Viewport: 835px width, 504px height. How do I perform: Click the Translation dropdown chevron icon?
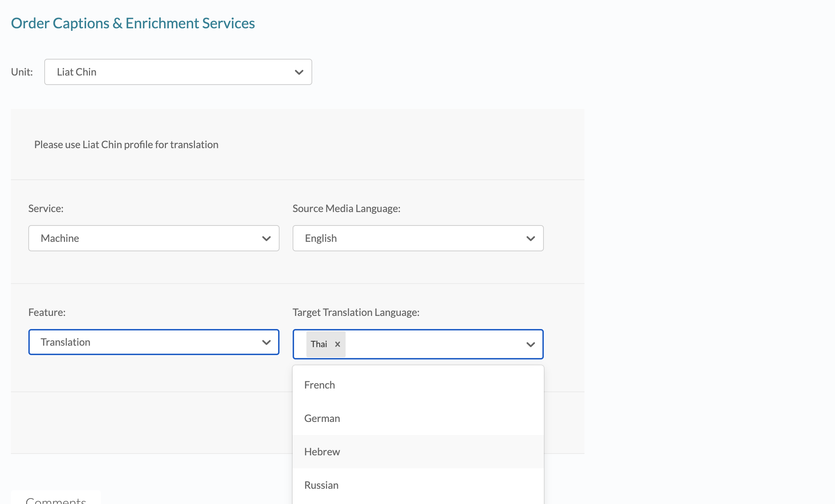(x=266, y=342)
